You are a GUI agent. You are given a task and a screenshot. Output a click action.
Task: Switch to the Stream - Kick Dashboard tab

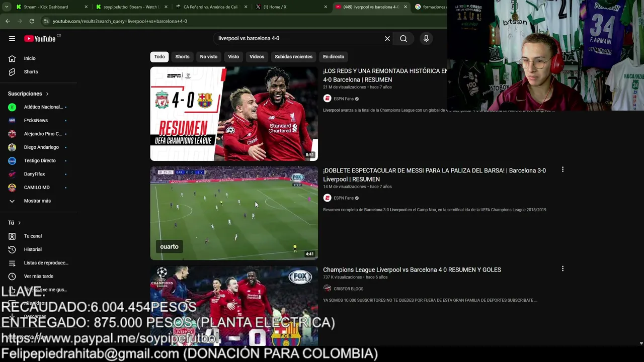pyautogui.click(x=45, y=7)
